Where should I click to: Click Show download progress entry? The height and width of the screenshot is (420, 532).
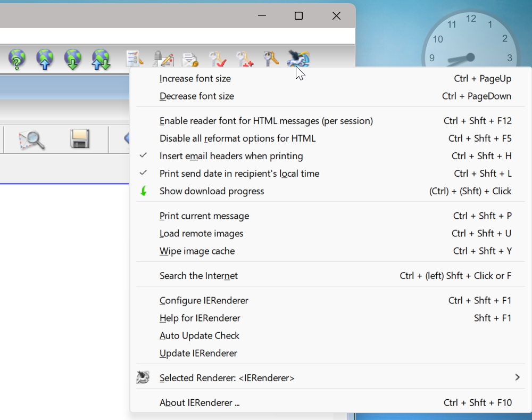tap(212, 191)
